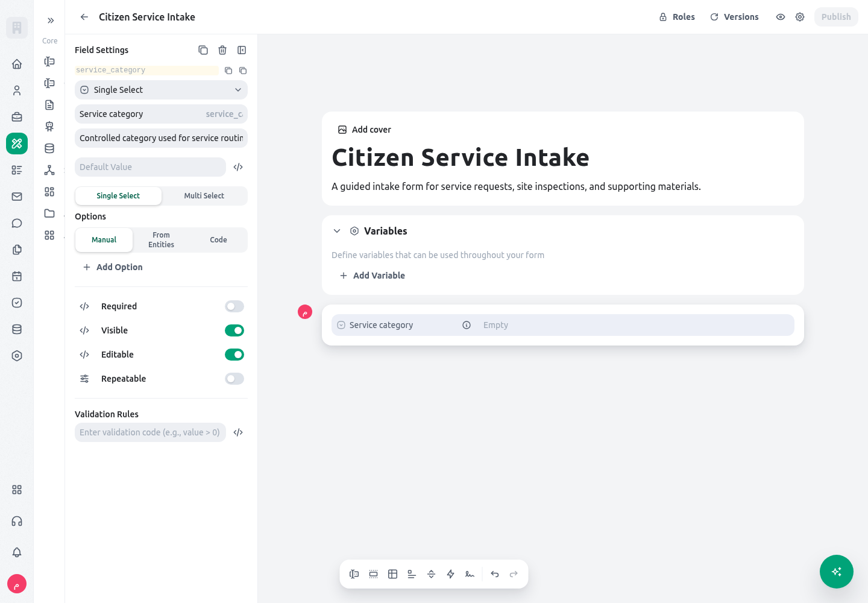The image size is (868, 603).
Task: Switch to the Multi Select tab
Action: pos(204,196)
